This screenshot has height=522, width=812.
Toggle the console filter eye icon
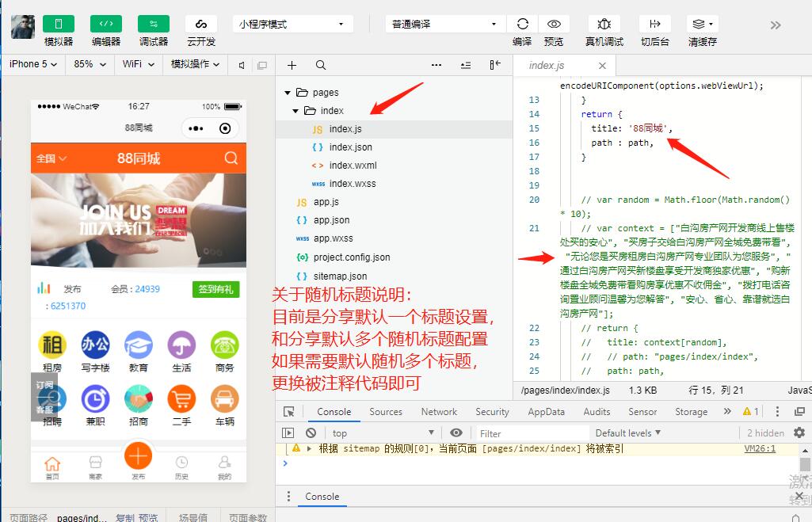[x=456, y=432]
